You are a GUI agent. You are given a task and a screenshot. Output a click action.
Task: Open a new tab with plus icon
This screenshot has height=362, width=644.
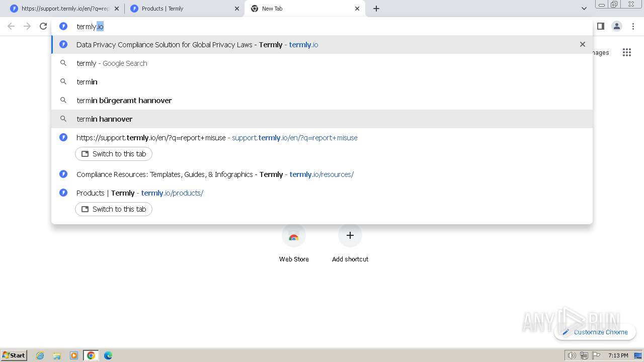point(376,9)
